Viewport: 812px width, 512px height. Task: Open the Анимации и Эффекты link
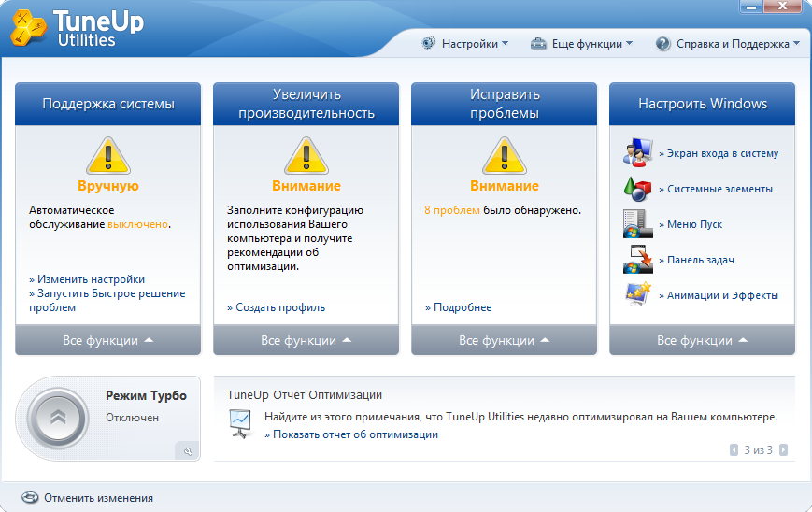click(x=719, y=295)
